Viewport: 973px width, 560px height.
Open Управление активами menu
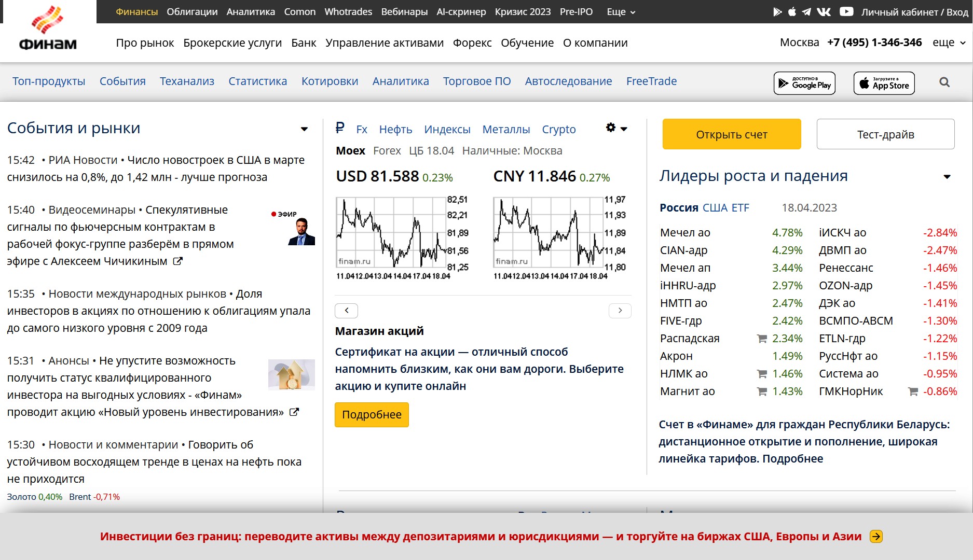(x=385, y=43)
